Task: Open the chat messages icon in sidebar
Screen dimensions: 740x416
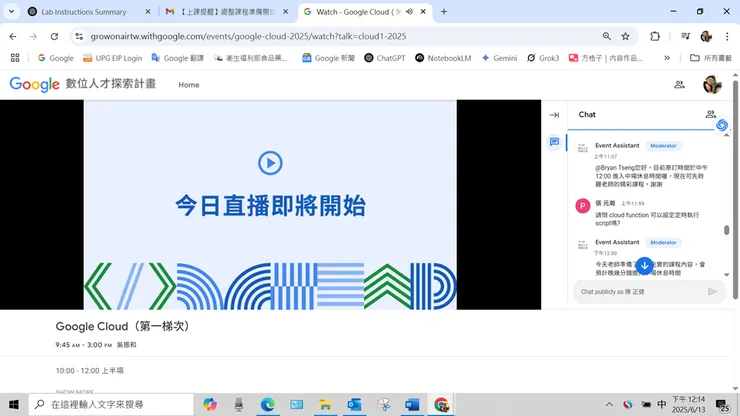Action: 554,142
